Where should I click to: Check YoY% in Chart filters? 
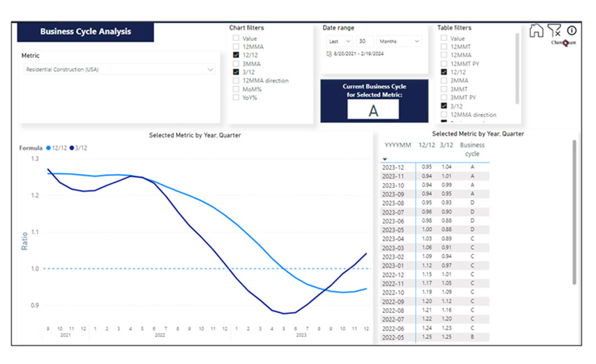(x=236, y=97)
